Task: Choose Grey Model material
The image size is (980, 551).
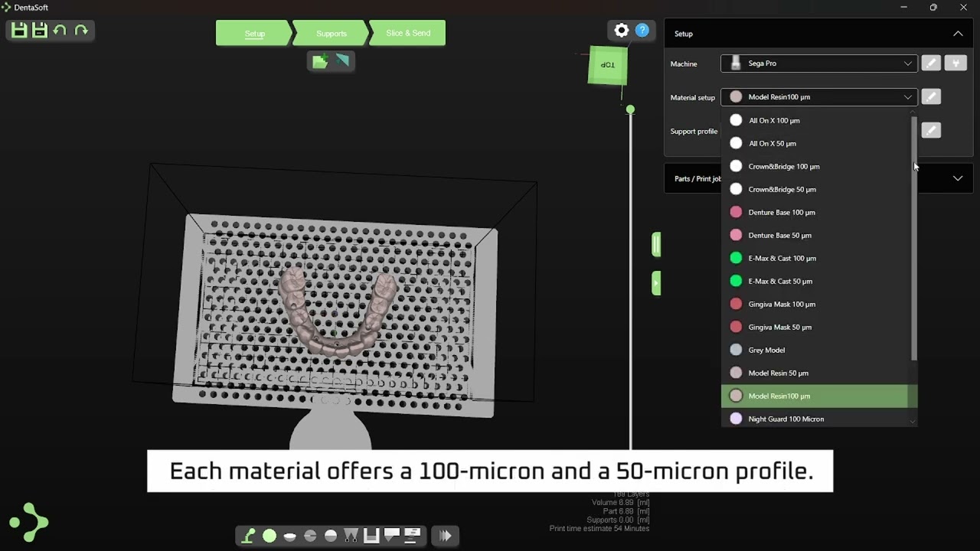Action: [815, 350]
